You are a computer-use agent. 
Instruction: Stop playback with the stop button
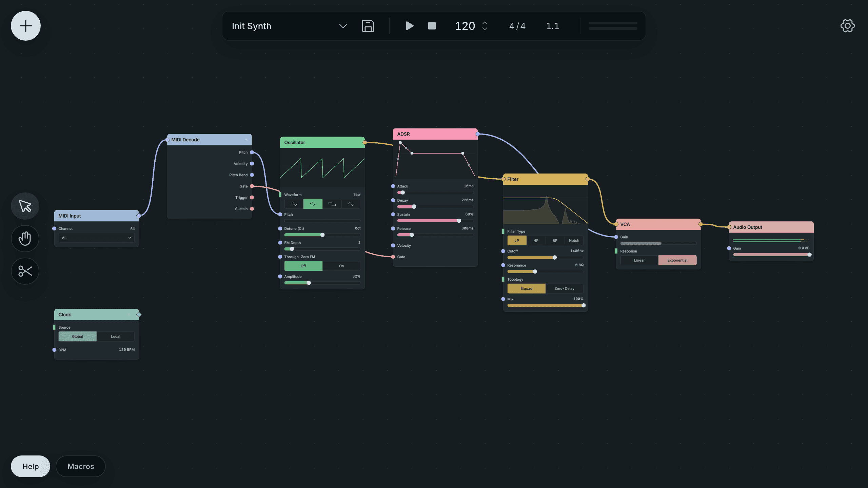point(432,26)
